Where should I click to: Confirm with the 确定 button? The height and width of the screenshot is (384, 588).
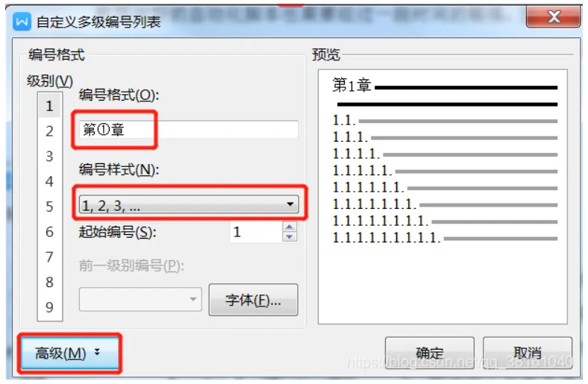click(x=430, y=353)
